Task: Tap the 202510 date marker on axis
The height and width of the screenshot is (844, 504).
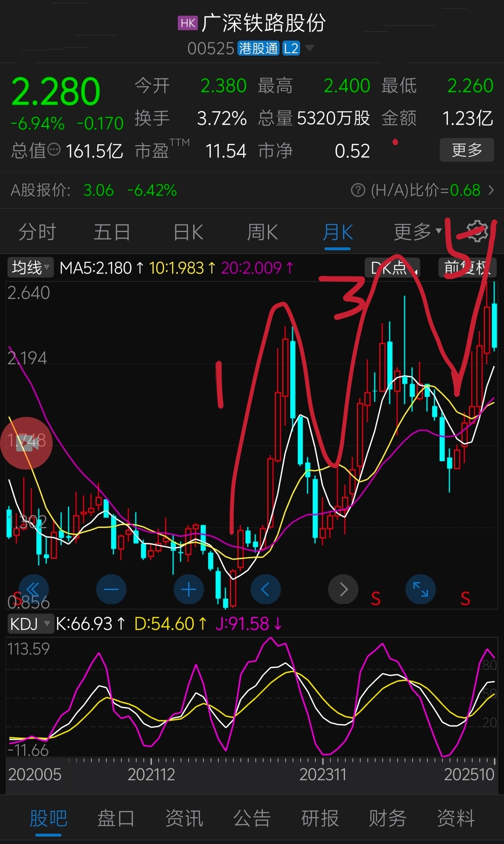Action: pyautogui.click(x=469, y=775)
